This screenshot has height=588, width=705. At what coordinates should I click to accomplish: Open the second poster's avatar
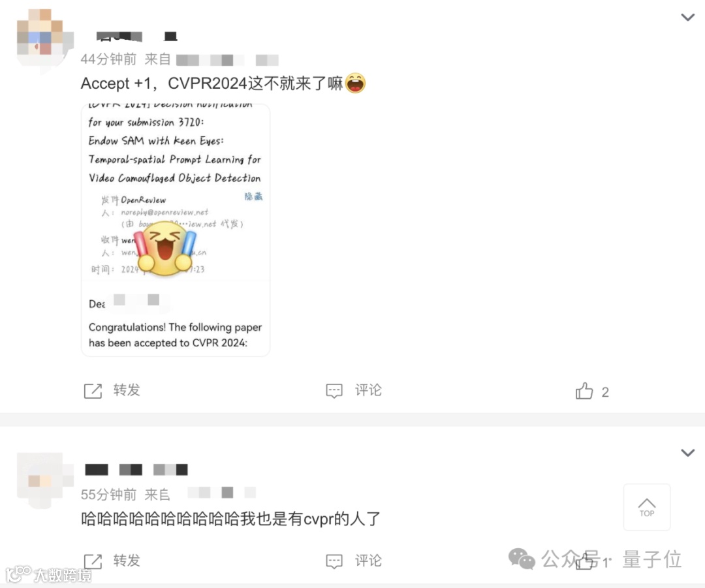point(45,481)
